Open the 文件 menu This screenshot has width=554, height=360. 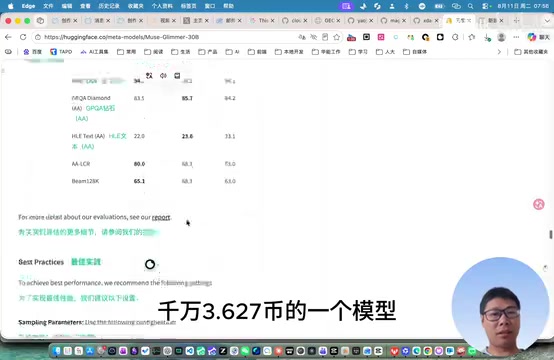point(48,6)
